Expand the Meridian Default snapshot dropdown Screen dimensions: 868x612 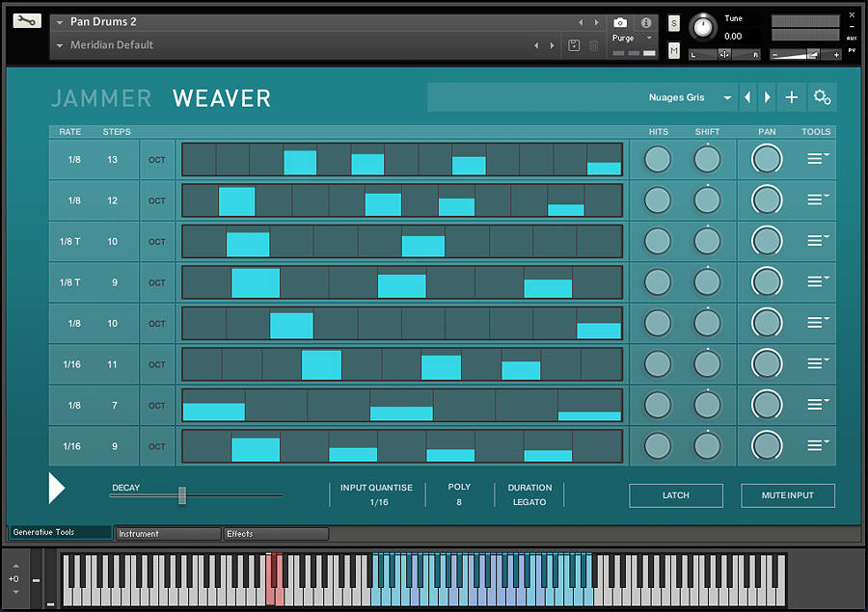coord(60,46)
